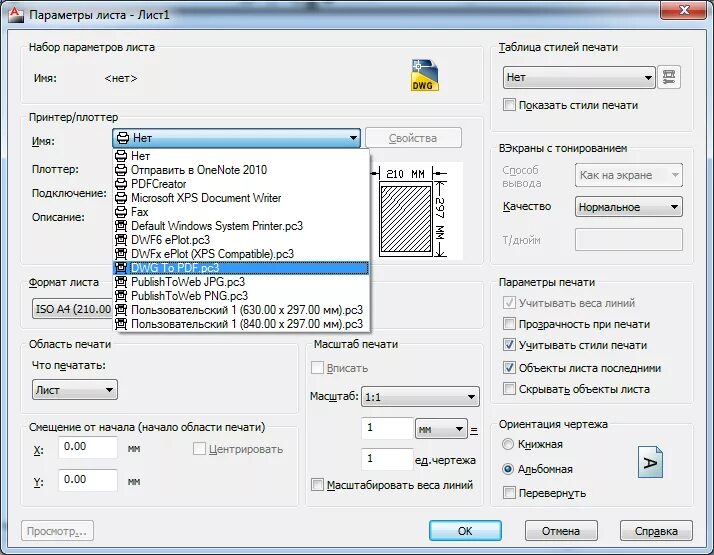Screen dimensions: 714x555
Task: Open the Формат листа ISO A4 dropdown
Action: (72, 309)
